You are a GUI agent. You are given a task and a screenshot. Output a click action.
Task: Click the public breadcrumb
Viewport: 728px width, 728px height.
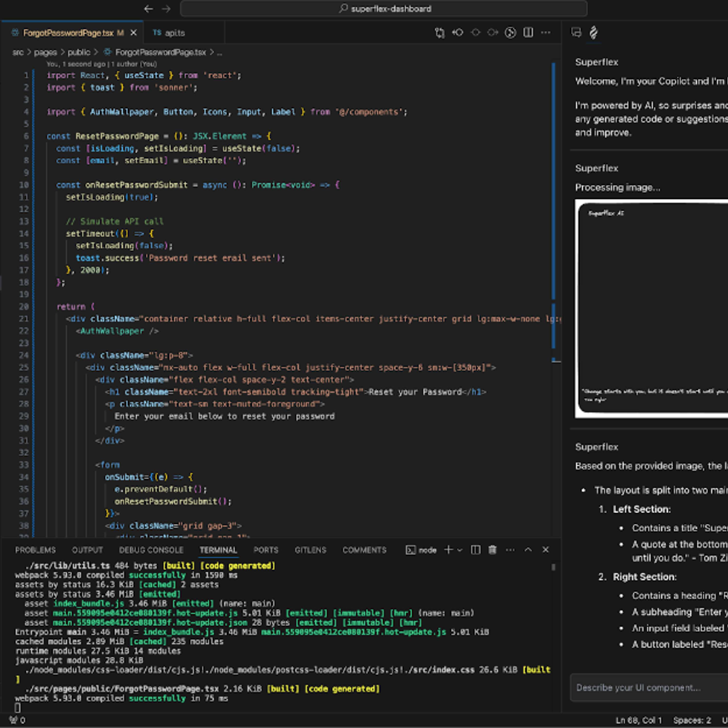coord(79,52)
